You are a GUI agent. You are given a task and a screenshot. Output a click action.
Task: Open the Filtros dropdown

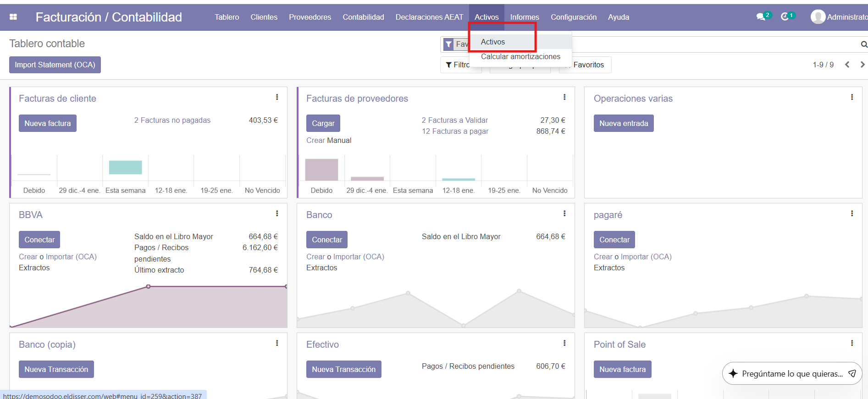tap(458, 65)
